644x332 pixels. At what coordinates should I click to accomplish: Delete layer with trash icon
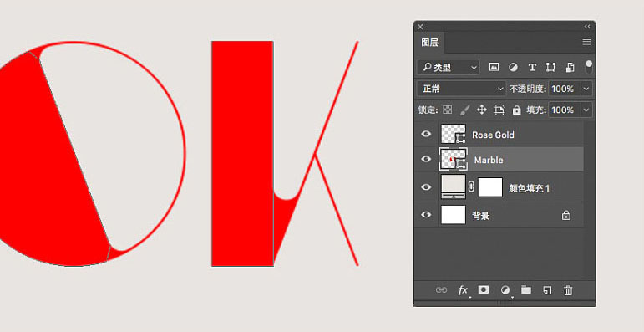tap(568, 290)
